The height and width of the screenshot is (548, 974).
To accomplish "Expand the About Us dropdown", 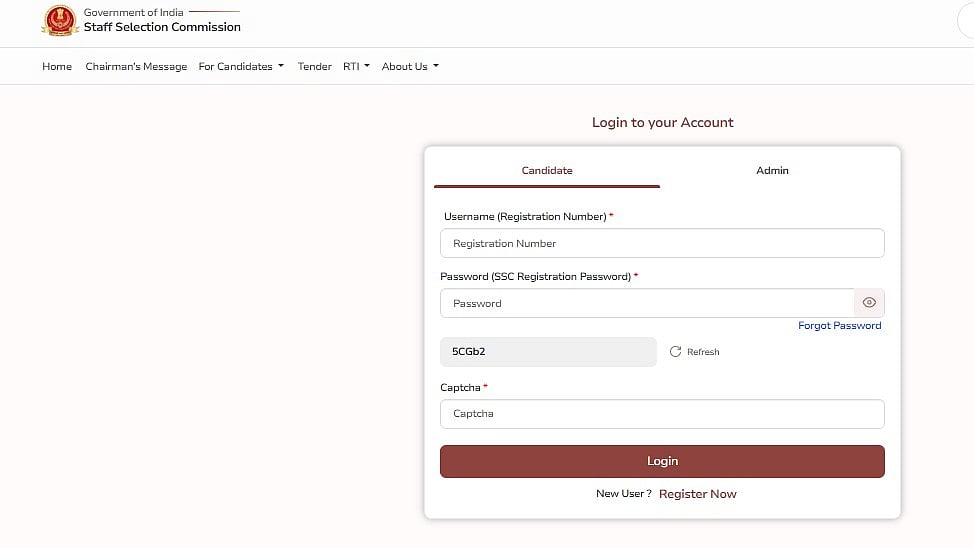I will point(410,67).
